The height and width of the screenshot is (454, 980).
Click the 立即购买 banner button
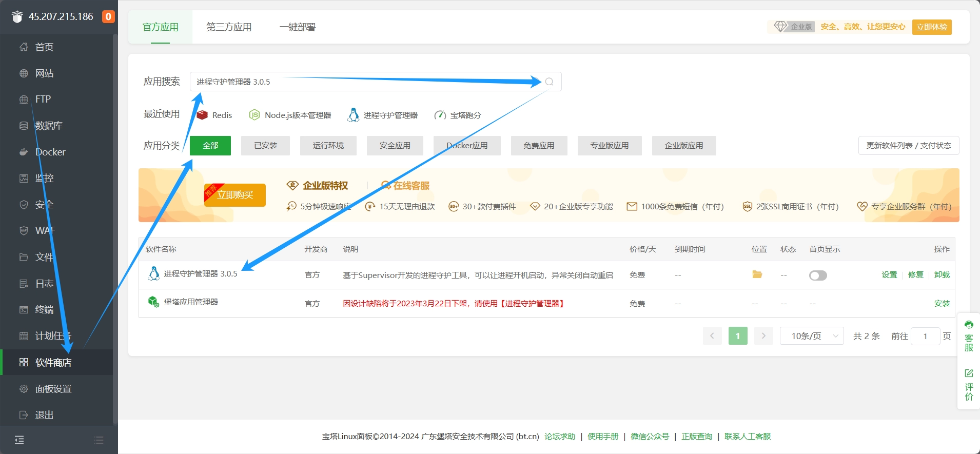click(235, 195)
